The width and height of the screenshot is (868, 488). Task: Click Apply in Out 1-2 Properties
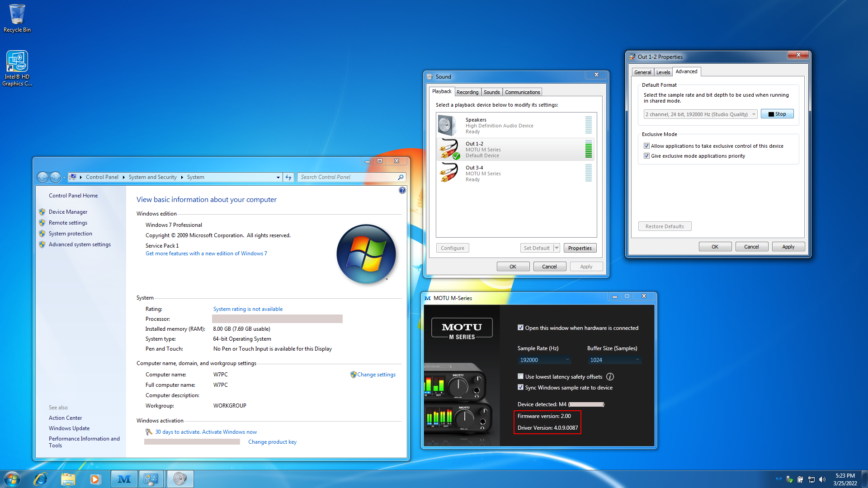788,247
